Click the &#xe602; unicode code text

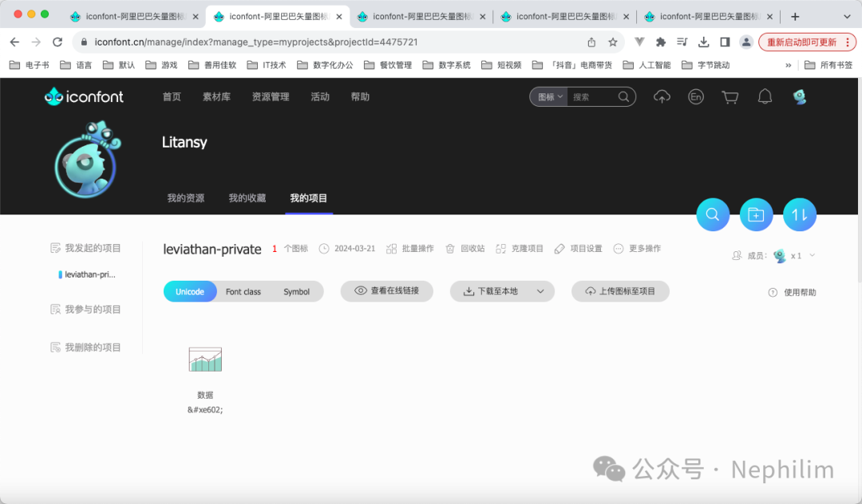[x=205, y=410]
